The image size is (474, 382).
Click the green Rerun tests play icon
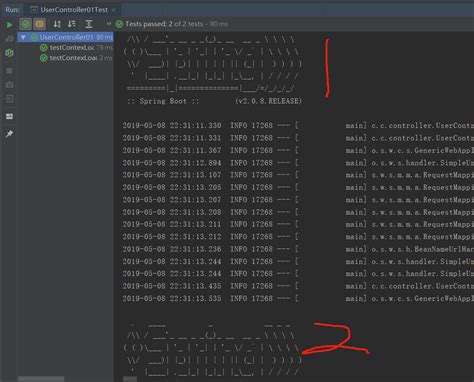tap(9, 24)
